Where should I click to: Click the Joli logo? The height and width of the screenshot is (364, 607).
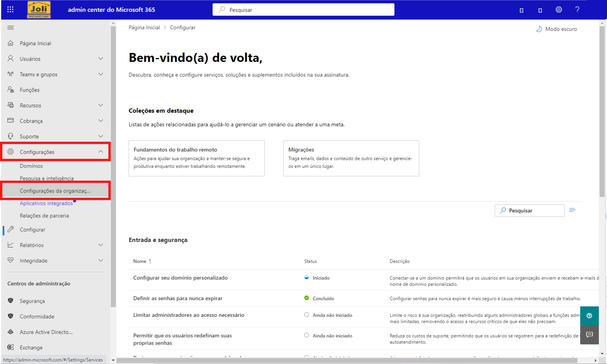point(39,10)
